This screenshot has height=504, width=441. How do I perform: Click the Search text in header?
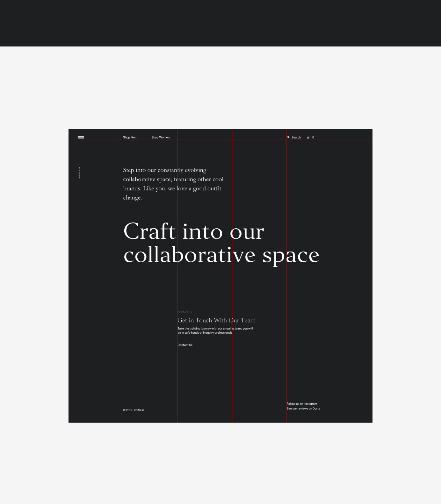[296, 138]
